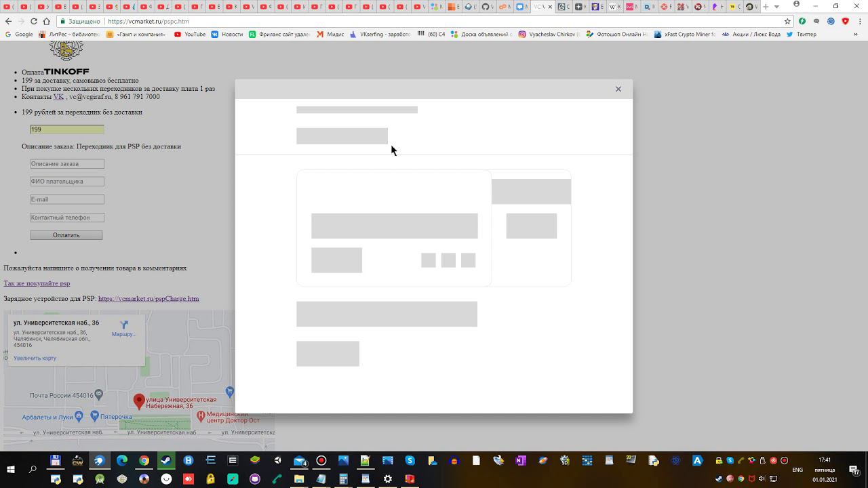The height and width of the screenshot is (488, 868).
Task: Open the Новости bookmark
Action: (x=226, y=34)
